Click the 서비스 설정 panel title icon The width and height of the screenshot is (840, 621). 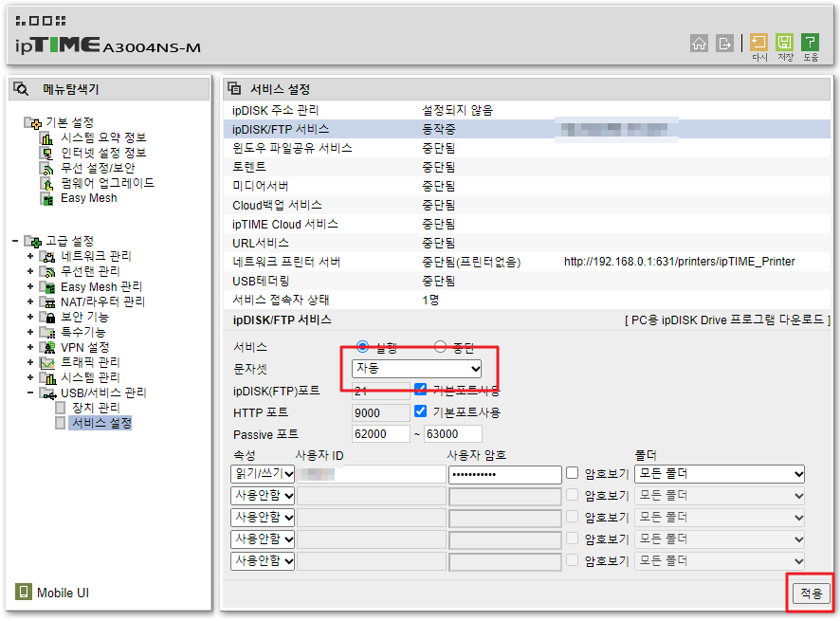coord(234,88)
